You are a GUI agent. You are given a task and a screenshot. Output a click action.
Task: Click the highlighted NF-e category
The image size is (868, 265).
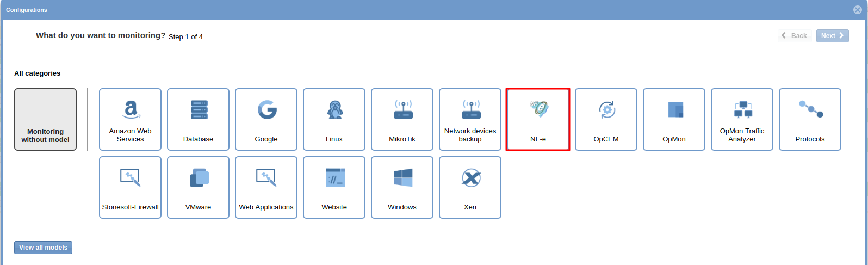[x=538, y=119]
